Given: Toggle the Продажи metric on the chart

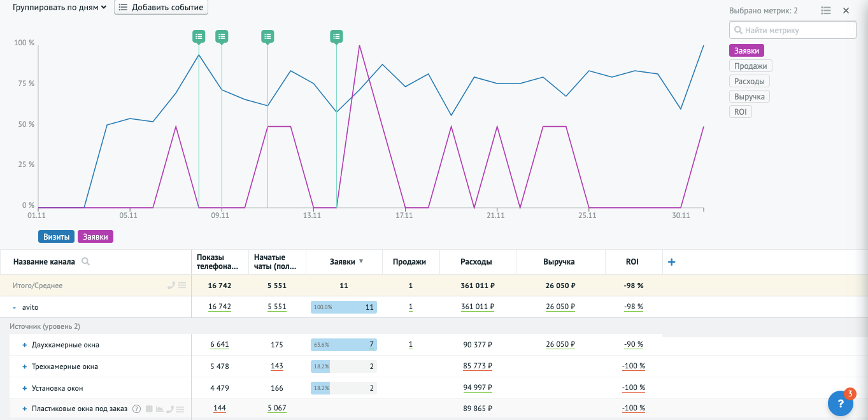Looking at the screenshot, I should [x=750, y=66].
